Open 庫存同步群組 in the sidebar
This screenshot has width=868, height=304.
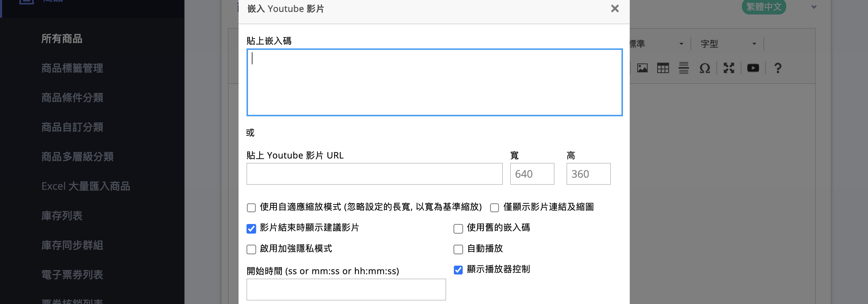(x=72, y=245)
